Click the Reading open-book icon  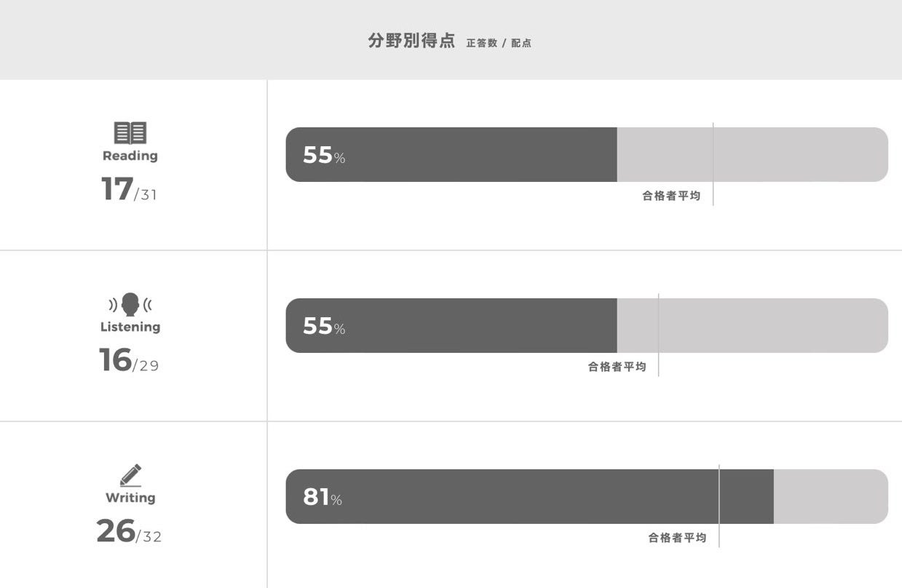click(x=130, y=132)
